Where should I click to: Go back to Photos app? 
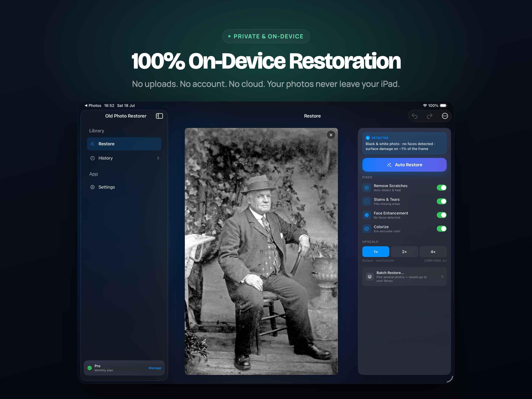93,105
